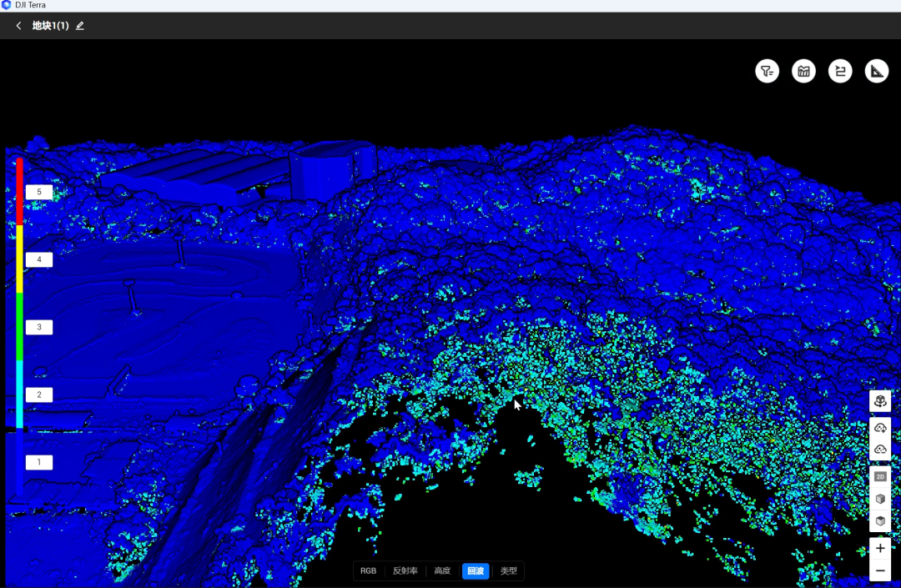Decrease point size with cloud minus icon
This screenshot has width=901, height=588.
880,450
